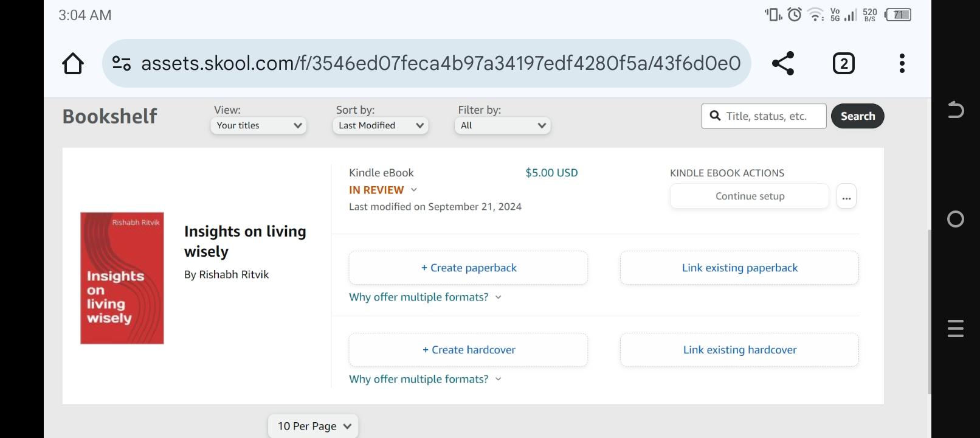Open the Sort by 'Last Modified' dropdown
The height and width of the screenshot is (438, 980).
click(381, 125)
